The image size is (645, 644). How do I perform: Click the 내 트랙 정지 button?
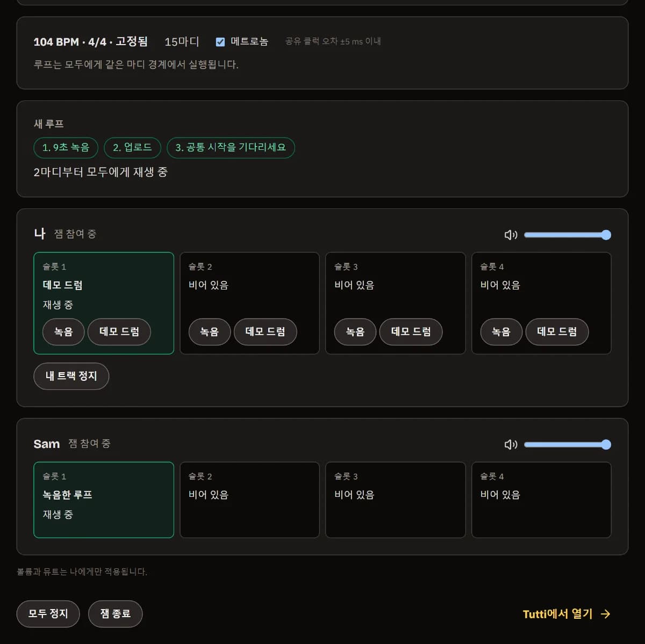click(x=71, y=376)
